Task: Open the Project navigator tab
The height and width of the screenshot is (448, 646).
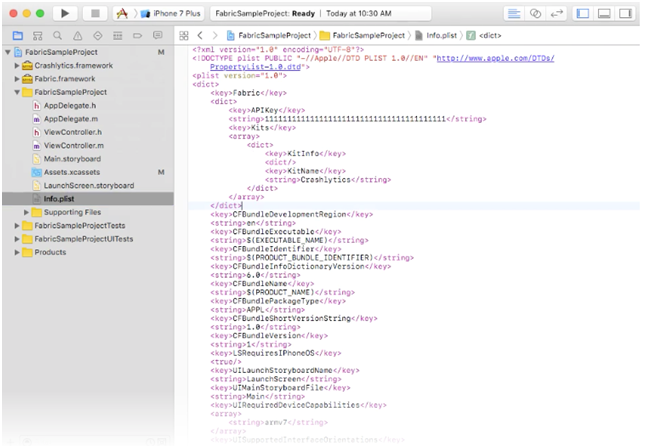Action: tap(18, 35)
